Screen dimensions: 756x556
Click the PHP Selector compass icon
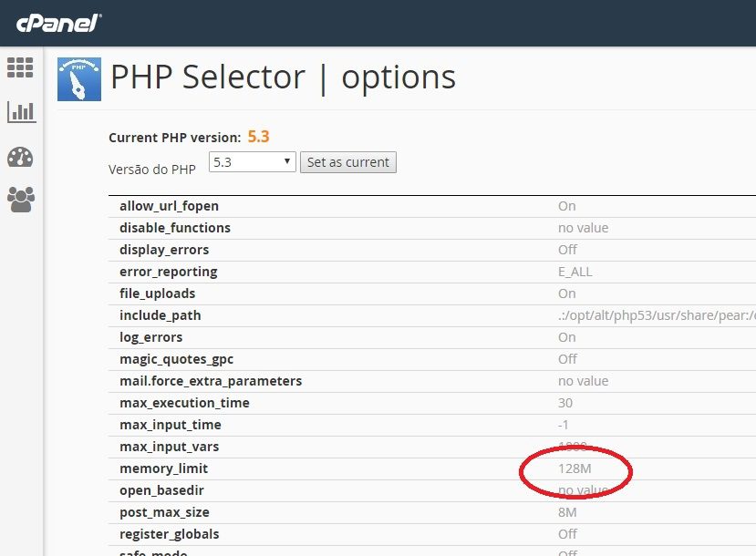tap(79, 79)
